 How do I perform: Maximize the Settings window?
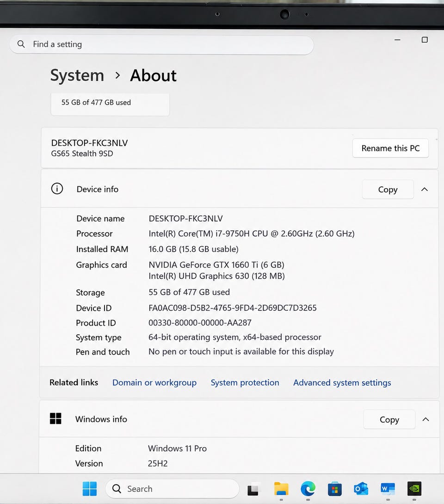[x=425, y=40]
